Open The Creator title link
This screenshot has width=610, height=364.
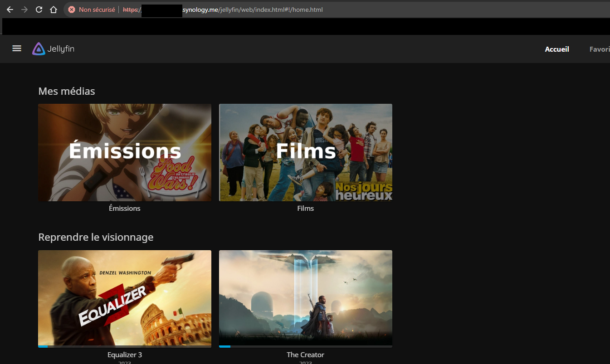click(x=306, y=355)
